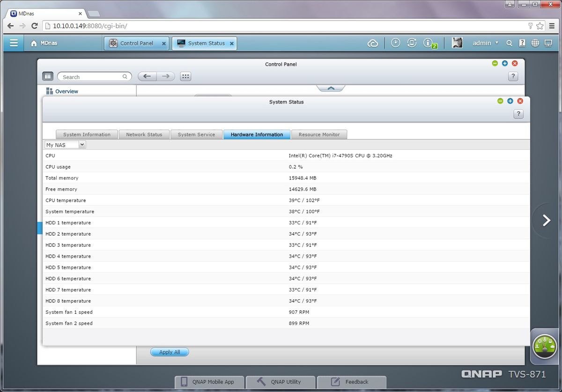Open the dashboard gauge icon

click(545, 347)
